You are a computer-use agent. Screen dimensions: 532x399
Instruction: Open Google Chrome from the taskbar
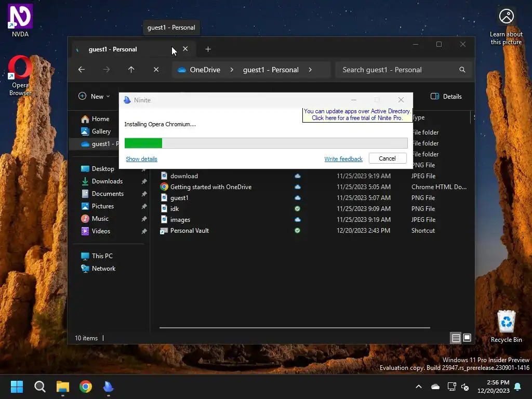click(86, 387)
